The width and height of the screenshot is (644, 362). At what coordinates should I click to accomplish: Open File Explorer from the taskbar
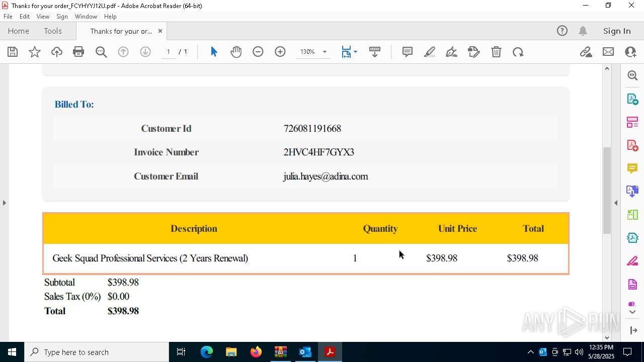(x=231, y=352)
